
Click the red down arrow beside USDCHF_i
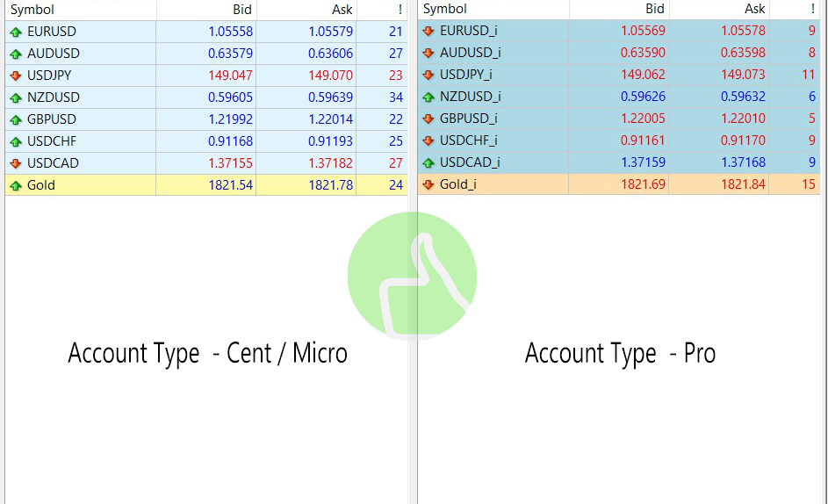428,140
